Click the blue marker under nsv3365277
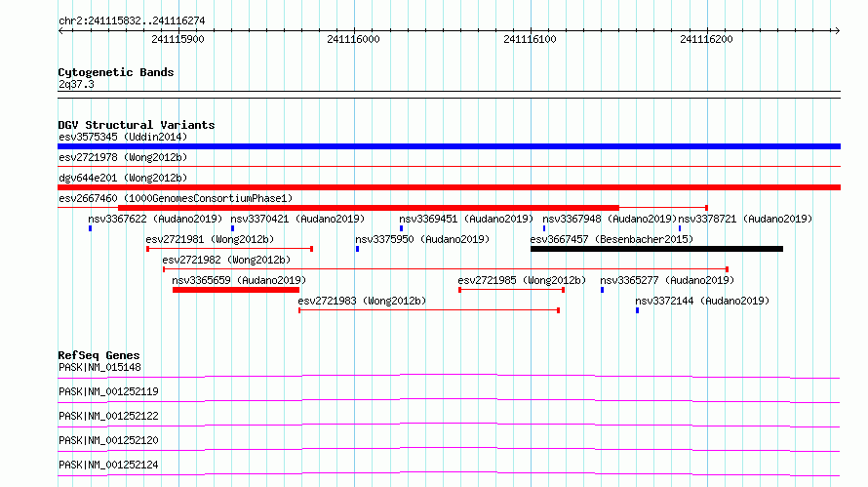The width and height of the screenshot is (868, 487). tap(603, 290)
